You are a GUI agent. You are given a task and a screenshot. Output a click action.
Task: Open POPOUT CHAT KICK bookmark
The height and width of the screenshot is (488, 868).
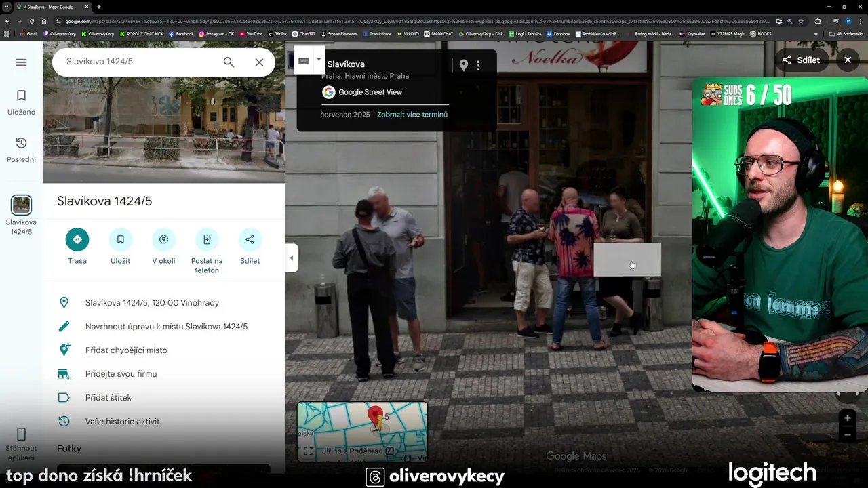tap(142, 33)
